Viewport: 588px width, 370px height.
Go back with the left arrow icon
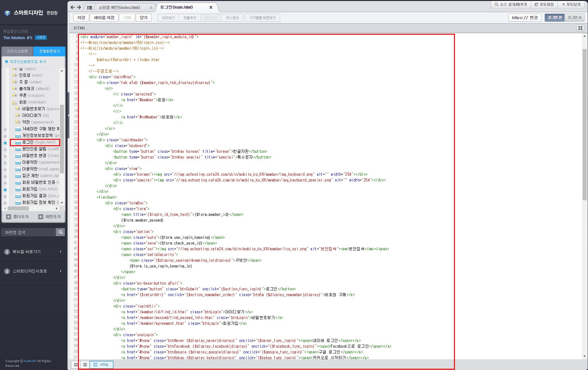[x=73, y=7]
